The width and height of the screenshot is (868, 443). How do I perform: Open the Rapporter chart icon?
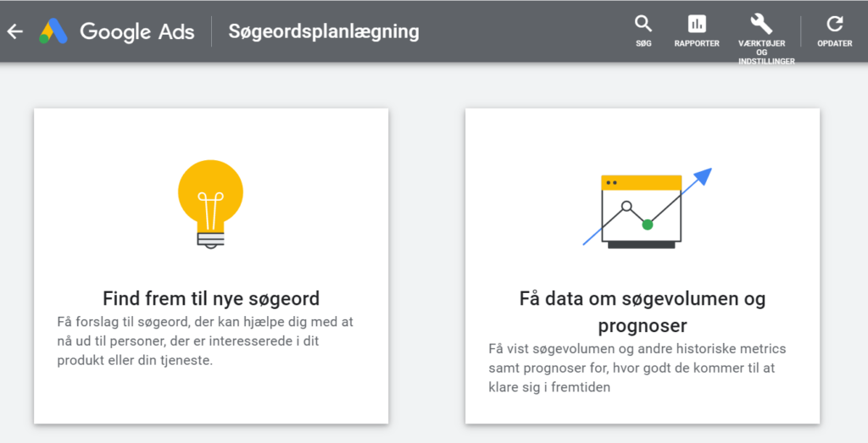pos(697,24)
